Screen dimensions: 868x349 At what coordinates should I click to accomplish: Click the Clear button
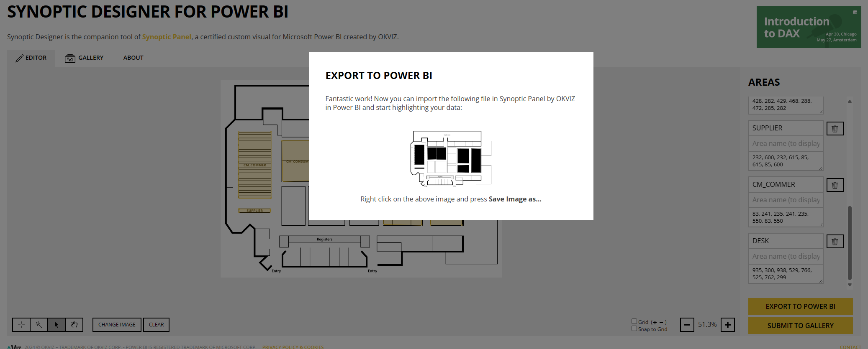[x=156, y=325]
